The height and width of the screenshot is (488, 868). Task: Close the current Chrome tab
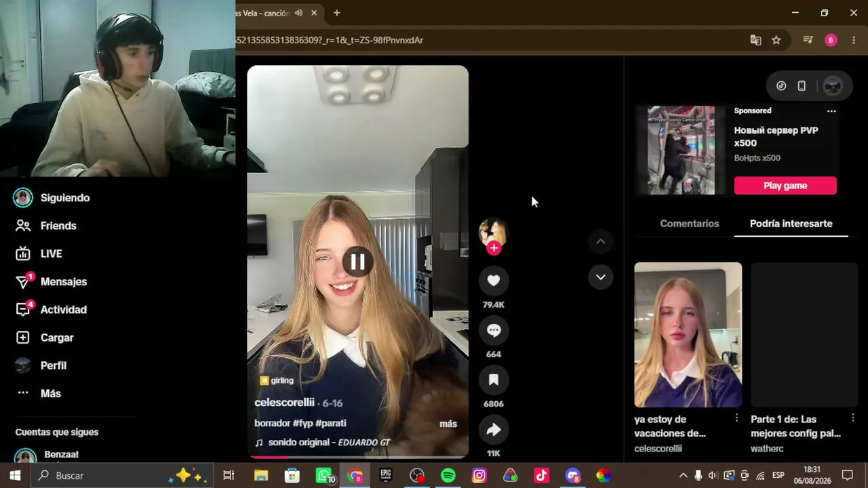pos(314,13)
